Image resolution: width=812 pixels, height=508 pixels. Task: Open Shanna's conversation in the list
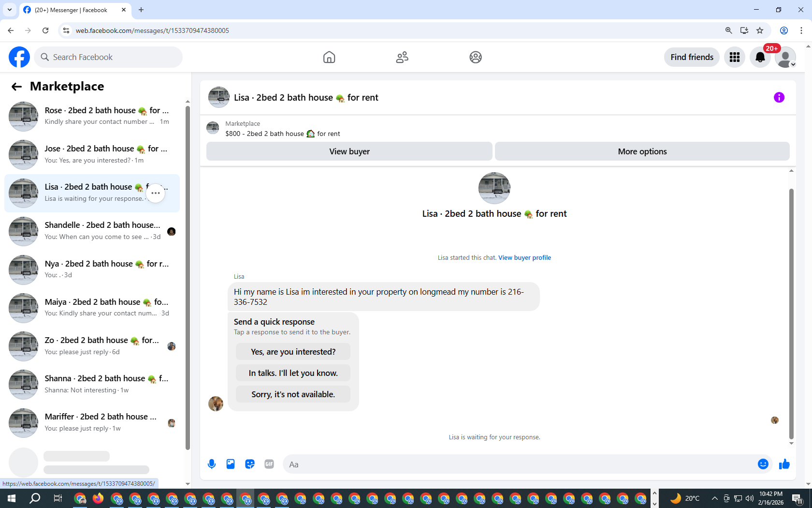(92, 384)
